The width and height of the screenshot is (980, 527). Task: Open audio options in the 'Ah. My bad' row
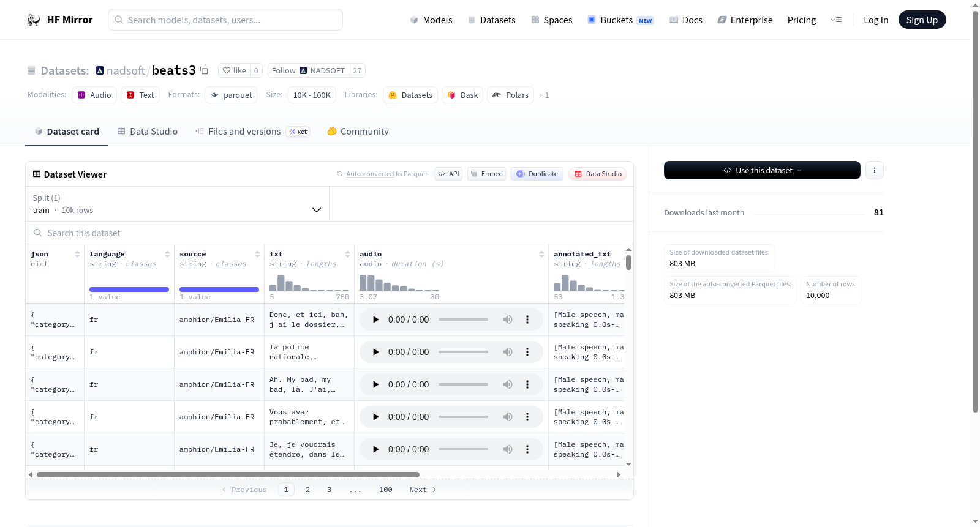527,384
